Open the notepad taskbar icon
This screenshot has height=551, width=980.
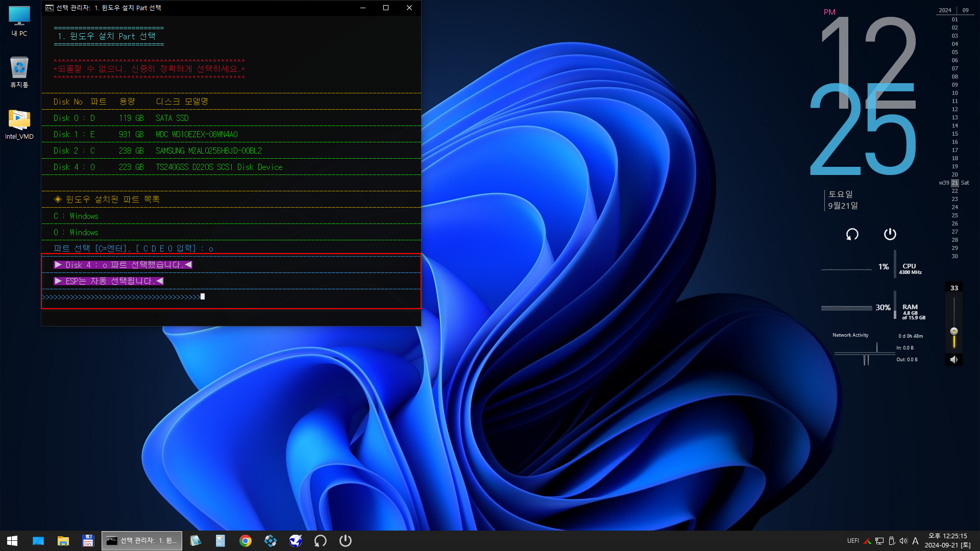click(x=195, y=541)
